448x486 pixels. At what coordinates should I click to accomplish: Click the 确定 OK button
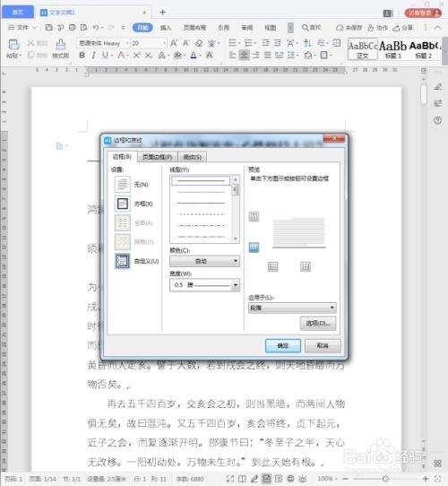tap(283, 345)
